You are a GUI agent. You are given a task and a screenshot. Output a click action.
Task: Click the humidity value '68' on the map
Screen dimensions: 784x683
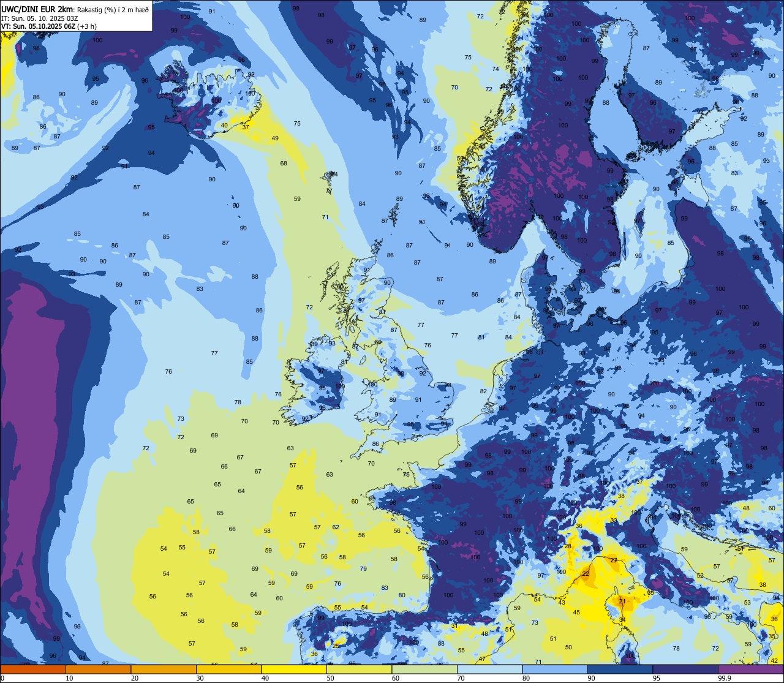pyautogui.click(x=284, y=164)
